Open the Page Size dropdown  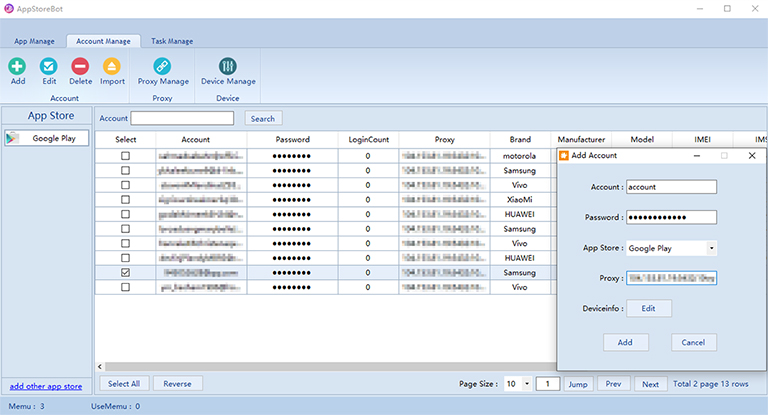coord(525,384)
